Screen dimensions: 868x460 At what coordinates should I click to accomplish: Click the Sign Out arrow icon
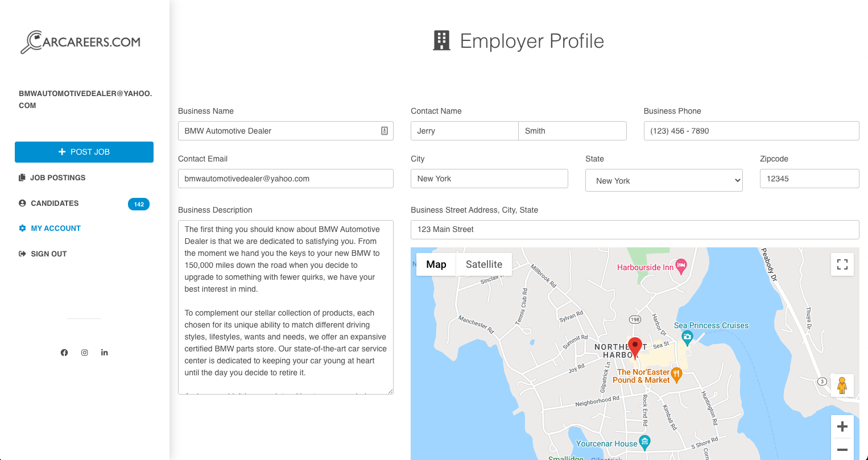point(22,254)
